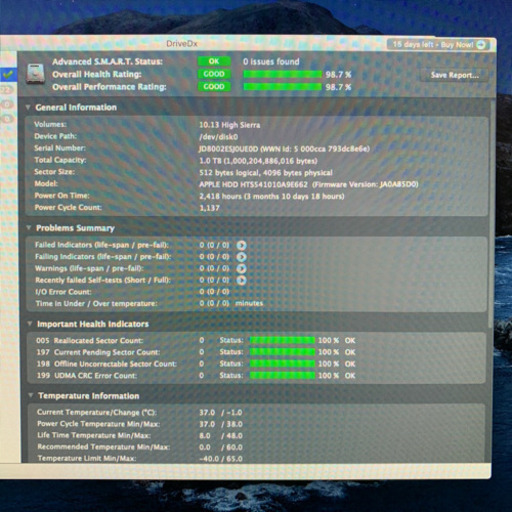Click the '197 Current Pending Sector Count' label
512x512 pixels.
tap(98, 352)
